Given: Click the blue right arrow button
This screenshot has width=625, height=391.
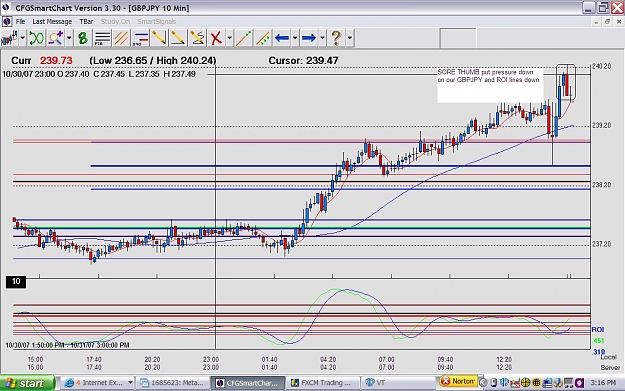Looking at the screenshot, I should pyautogui.click(x=309, y=38).
